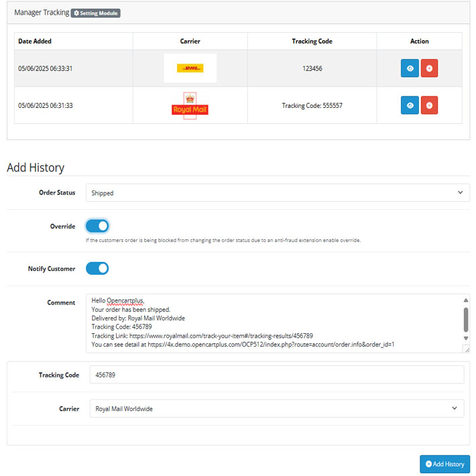
Task: Expand the Carrier dropdown Royal Mail Worldwide
Action: [277, 408]
